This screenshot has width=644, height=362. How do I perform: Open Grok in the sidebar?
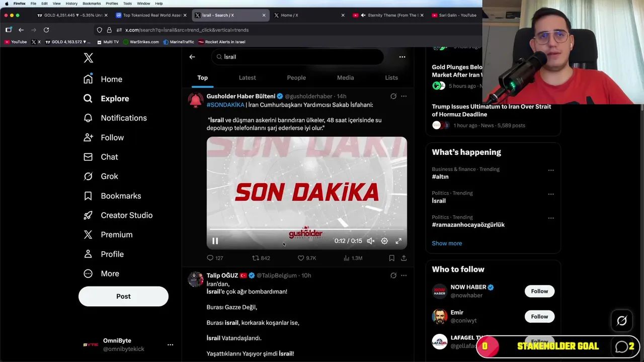point(101,176)
